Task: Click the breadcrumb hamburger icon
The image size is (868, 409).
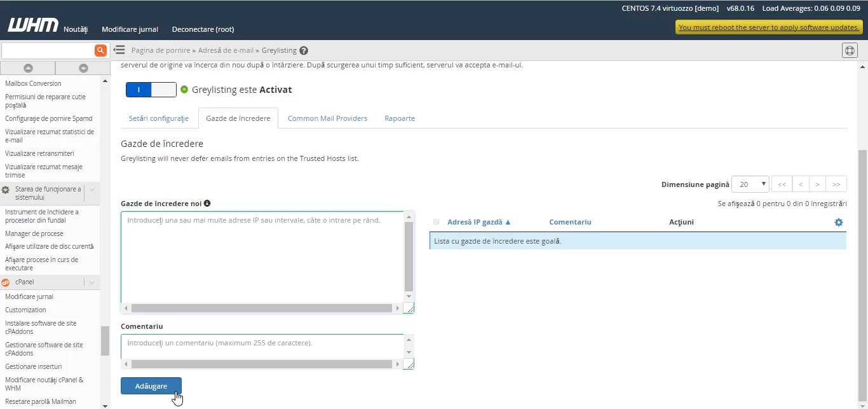Action: point(118,50)
